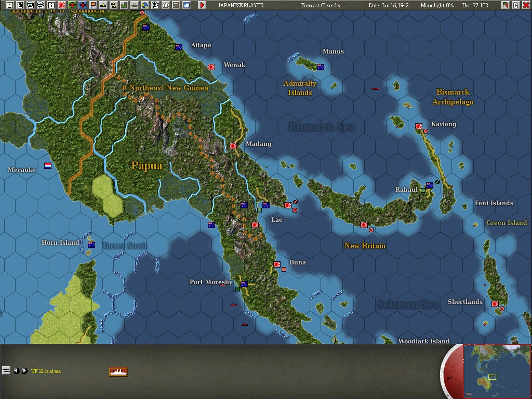532x399 pixels.
Task: Click the Kavieng map label
Action: [x=444, y=124]
